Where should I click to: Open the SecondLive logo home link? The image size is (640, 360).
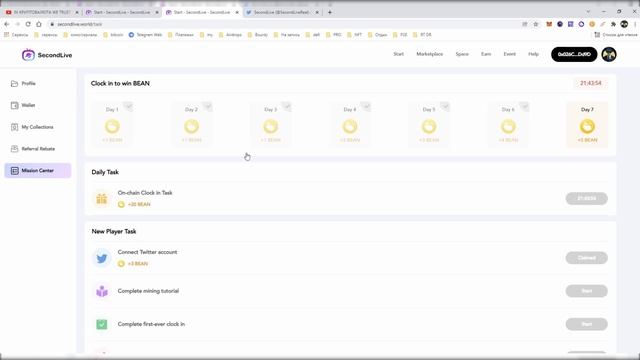click(x=47, y=55)
